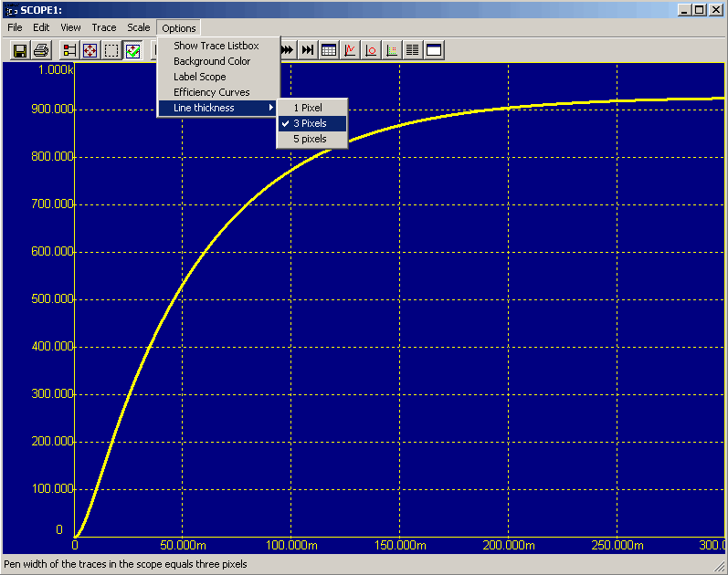
Task: Click the triple-arrow fast forward icon
Action: click(x=288, y=50)
